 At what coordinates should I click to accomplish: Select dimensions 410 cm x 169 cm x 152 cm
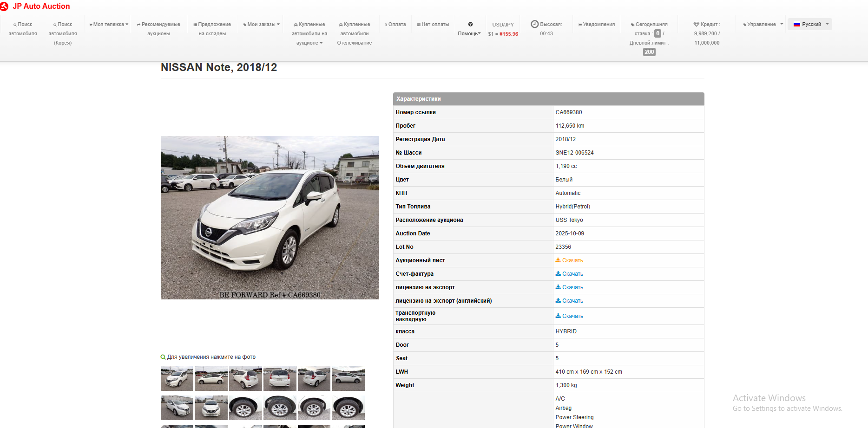[589, 372]
